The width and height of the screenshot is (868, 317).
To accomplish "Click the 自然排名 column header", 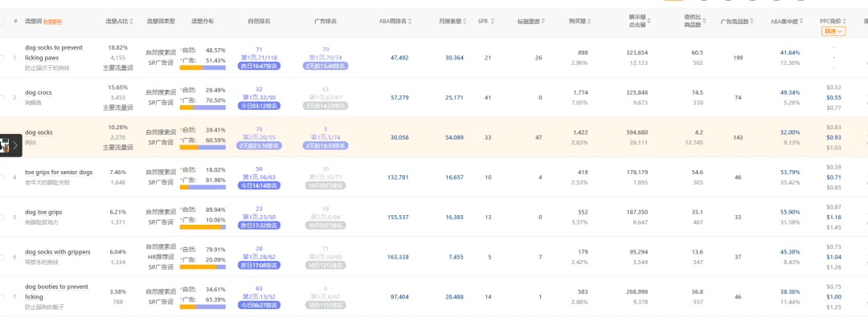I will pos(259,22).
